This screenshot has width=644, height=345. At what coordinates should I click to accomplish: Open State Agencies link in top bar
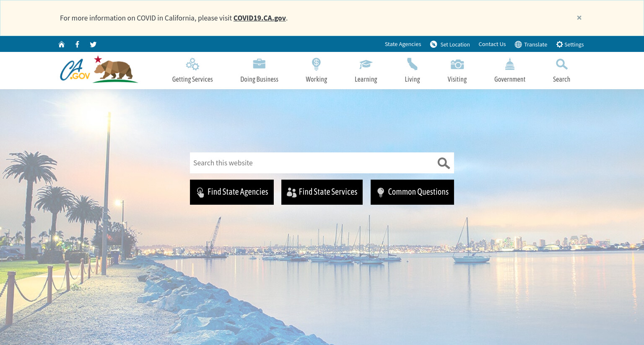403,44
